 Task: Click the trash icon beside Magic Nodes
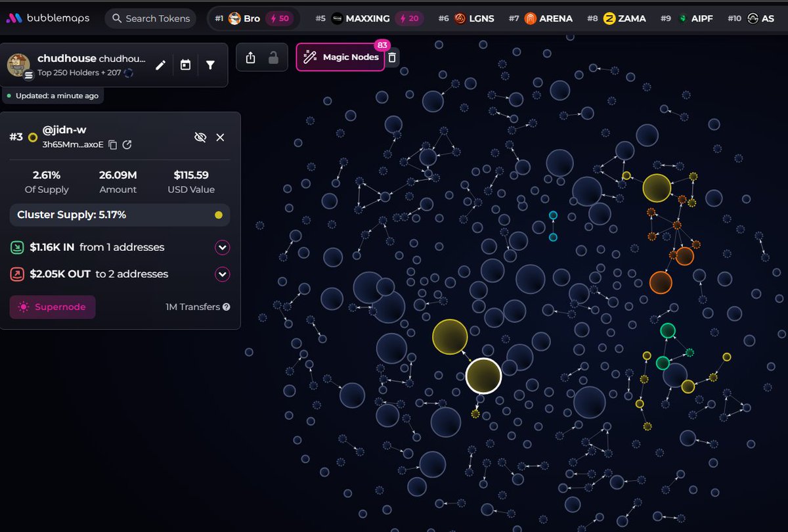(392, 58)
